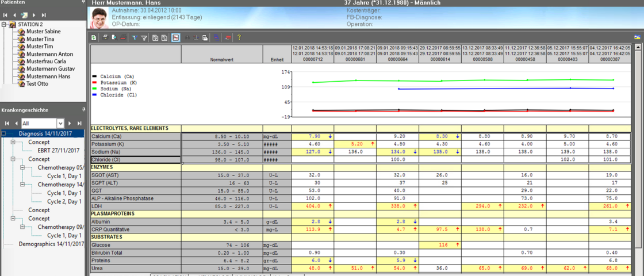The height and width of the screenshot is (276, 644).
Task: Click the blue Chloride (Cl) legend swatch
Action: 95,95
